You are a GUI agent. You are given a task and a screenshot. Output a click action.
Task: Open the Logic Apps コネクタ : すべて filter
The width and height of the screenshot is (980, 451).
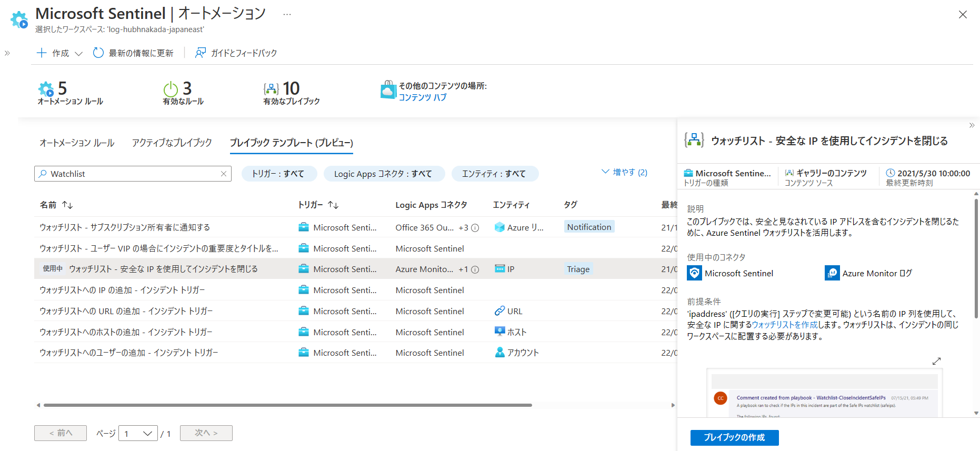pyautogui.click(x=383, y=174)
